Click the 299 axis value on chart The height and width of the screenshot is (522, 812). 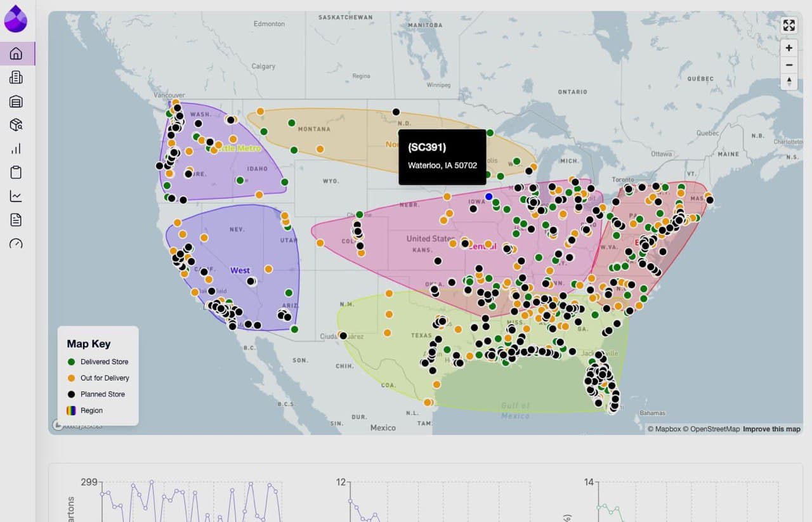[89, 482]
